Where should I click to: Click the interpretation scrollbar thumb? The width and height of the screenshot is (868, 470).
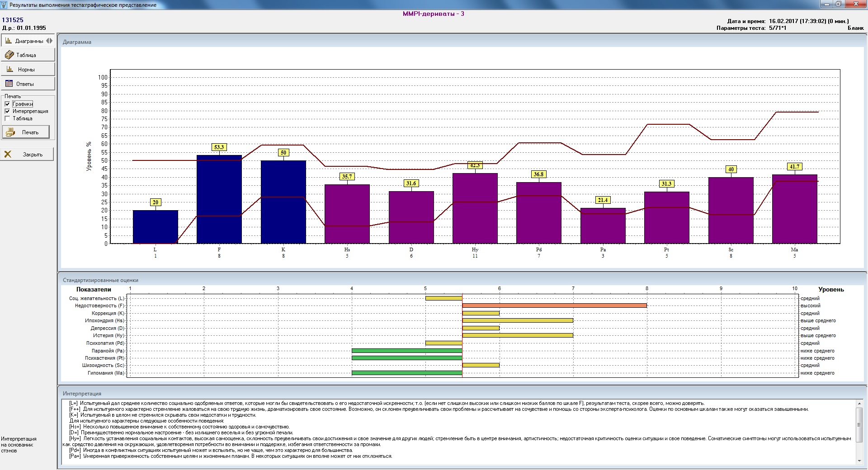click(859, 424)
